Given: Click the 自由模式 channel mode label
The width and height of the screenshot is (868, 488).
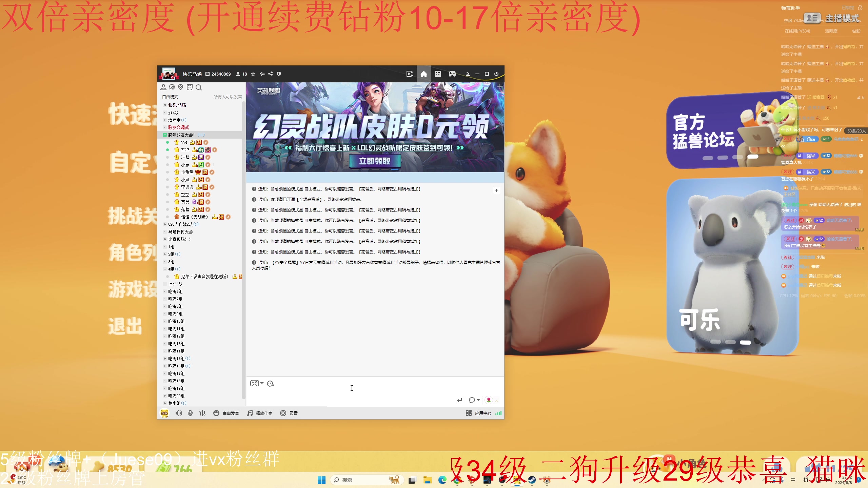Looking at the screenshot, I should 170,97.
